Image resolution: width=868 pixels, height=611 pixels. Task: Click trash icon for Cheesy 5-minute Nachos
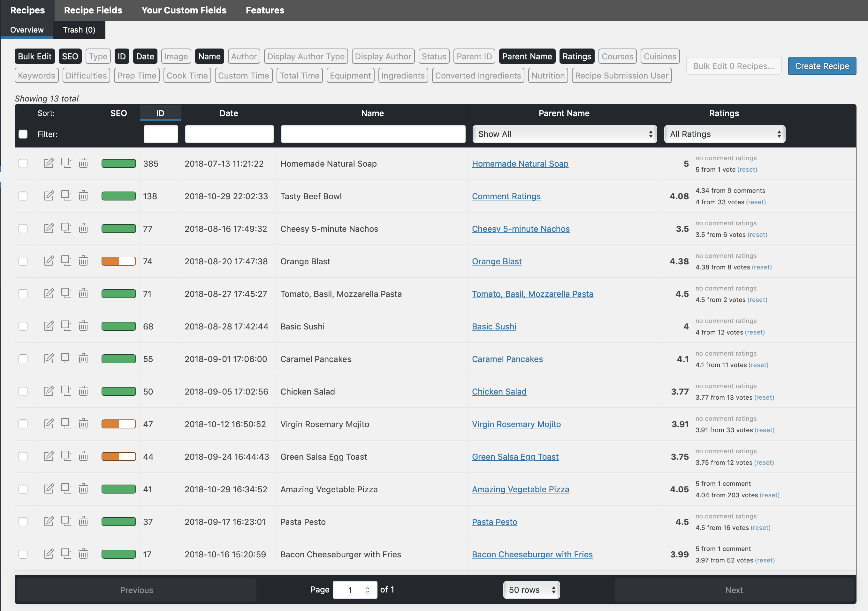pos(83,228)
